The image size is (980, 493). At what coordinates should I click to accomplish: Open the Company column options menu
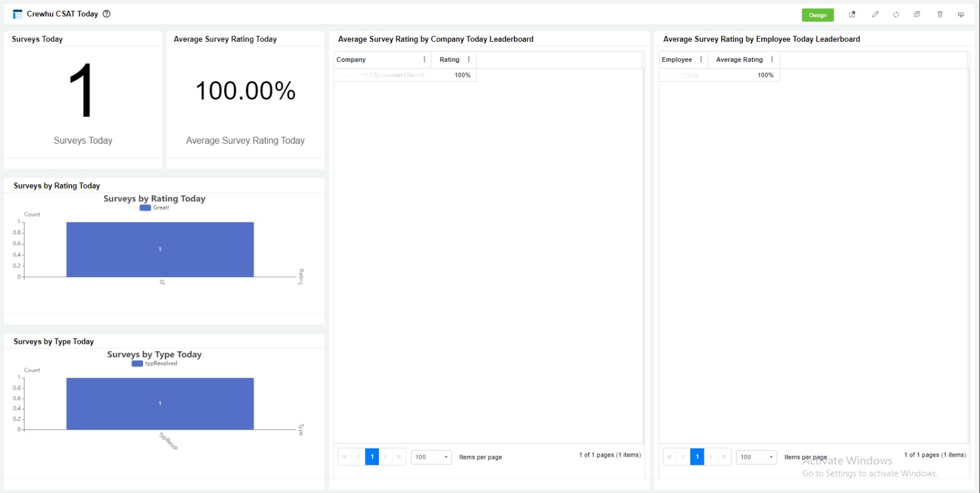(424, 59)
